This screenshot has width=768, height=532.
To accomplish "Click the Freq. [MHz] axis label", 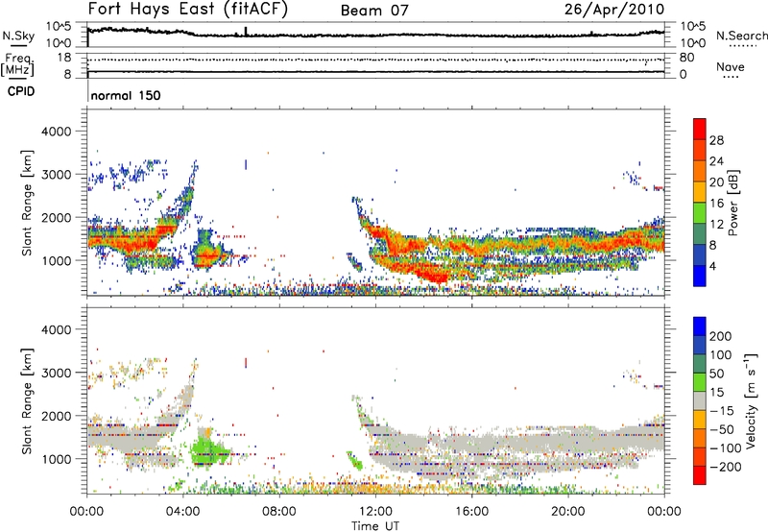I will 17,65.
